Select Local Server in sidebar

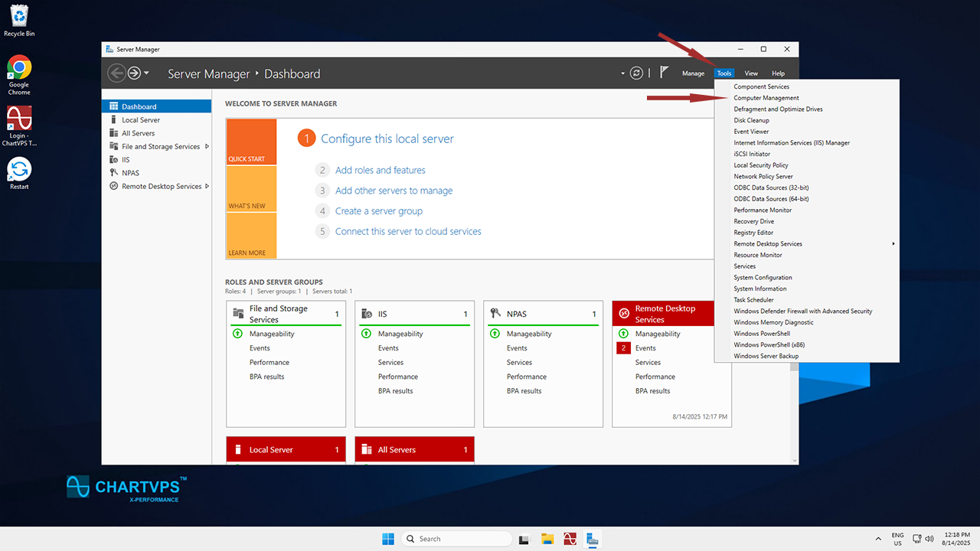(x=141, y=120)
